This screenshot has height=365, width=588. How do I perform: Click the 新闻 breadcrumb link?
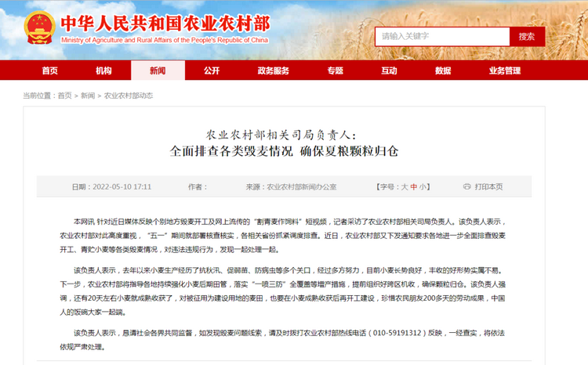point(88,96)
